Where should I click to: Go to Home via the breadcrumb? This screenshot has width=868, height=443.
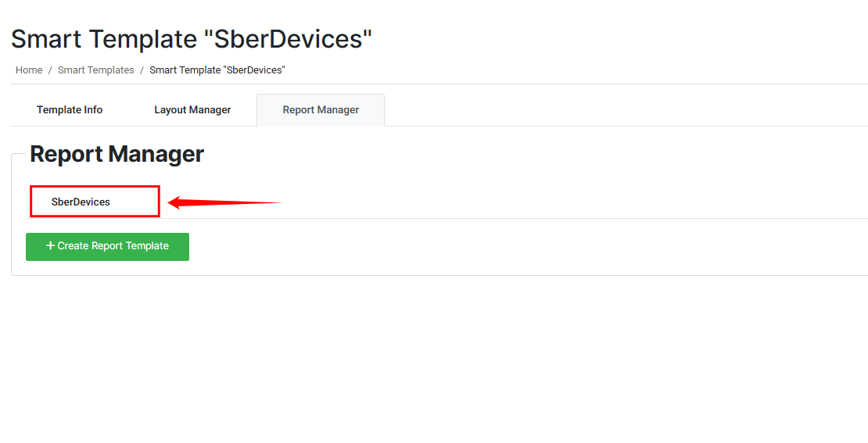(x=29, y=70)
